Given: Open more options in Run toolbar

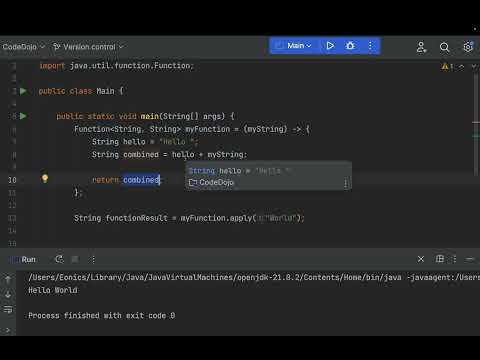Looking at the screenshot, I should click(x=93, y=259).
